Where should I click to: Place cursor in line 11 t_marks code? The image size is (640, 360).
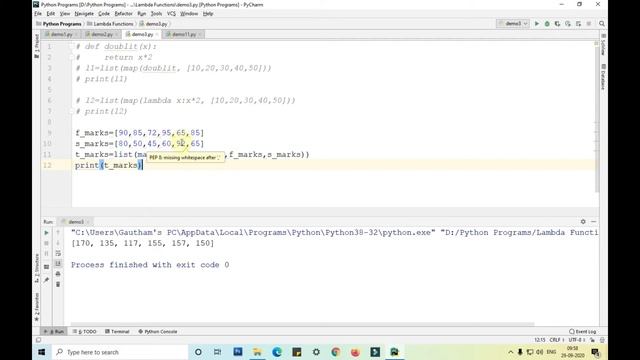click(x=192, y=155)
